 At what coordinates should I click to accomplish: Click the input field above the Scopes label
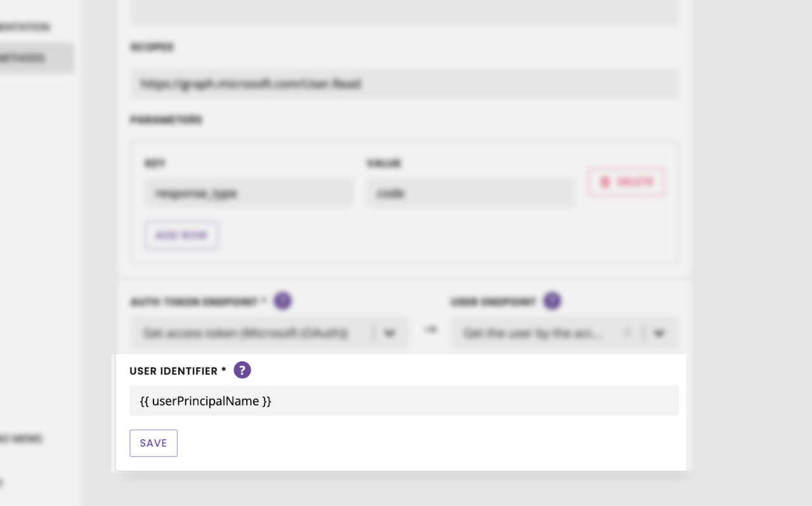click(404, 13)
